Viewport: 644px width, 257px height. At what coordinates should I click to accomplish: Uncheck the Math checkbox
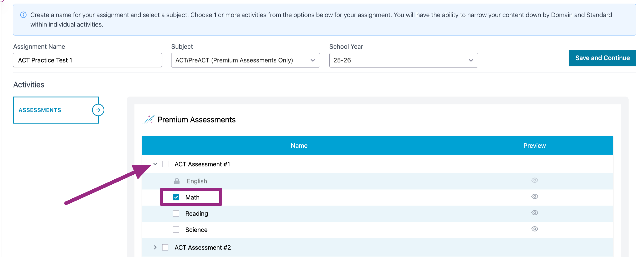click(x=176, y=197)
